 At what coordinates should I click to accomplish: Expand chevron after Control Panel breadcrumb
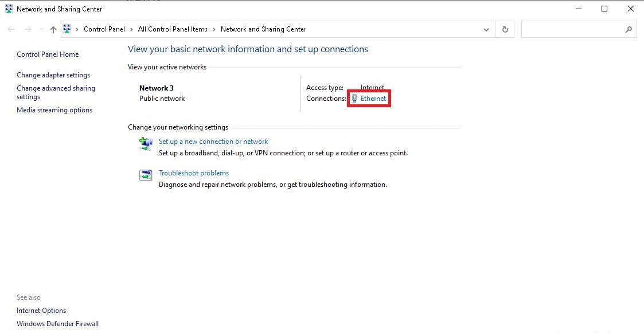coord(131,29)
